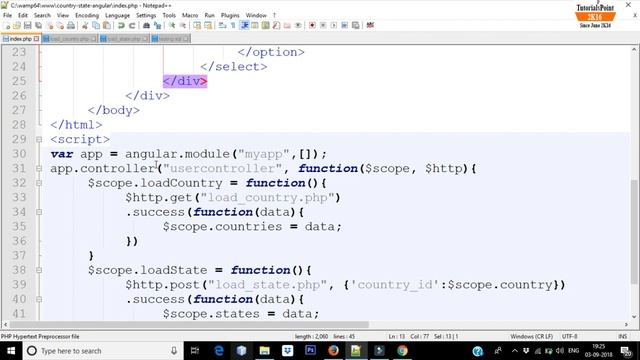Viewport: 640px width, 360px height.
Task: Click the Open file toolbar icon
Action: click(x=17, y=25)
